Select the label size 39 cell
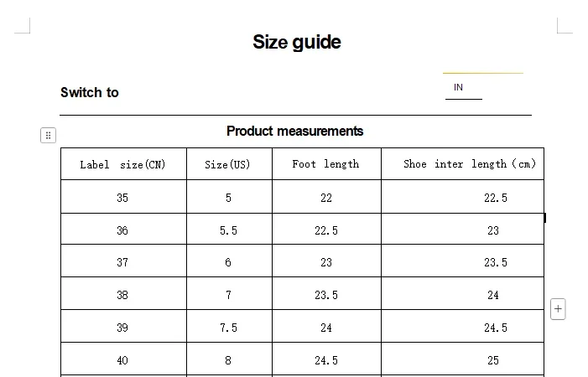Viewport: 588px width, 377px height. coord(122,328)
